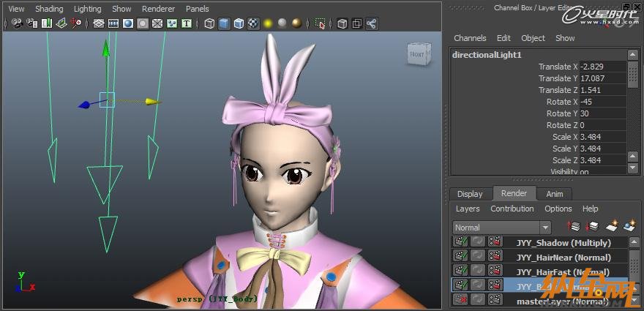
Task: Click the green Y-axis manipulator arrow
Action: 106,48
